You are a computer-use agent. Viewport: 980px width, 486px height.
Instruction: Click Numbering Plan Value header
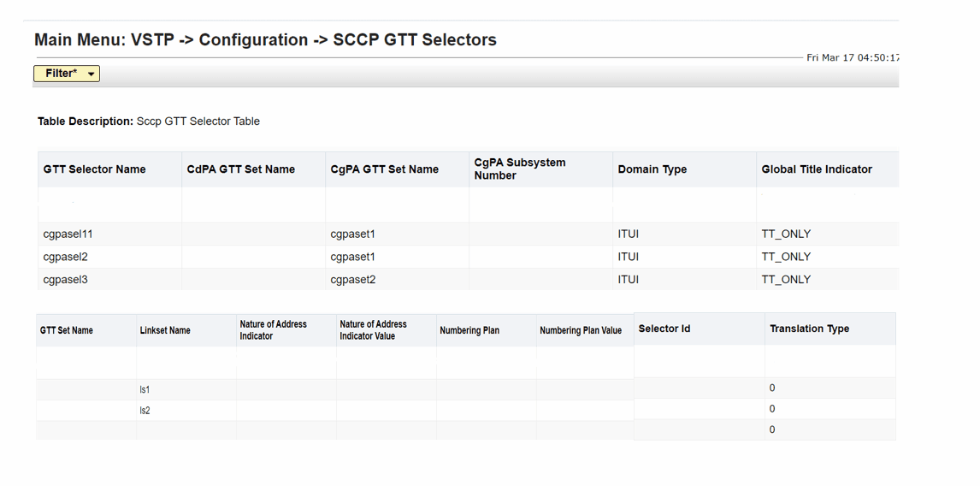click(x=580, y=330)
